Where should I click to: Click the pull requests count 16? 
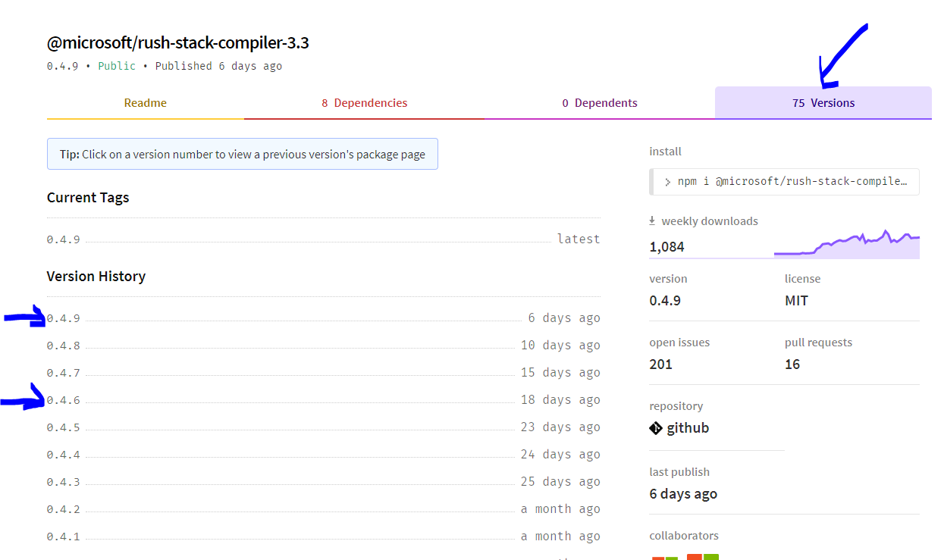click(x=792, y=364)
